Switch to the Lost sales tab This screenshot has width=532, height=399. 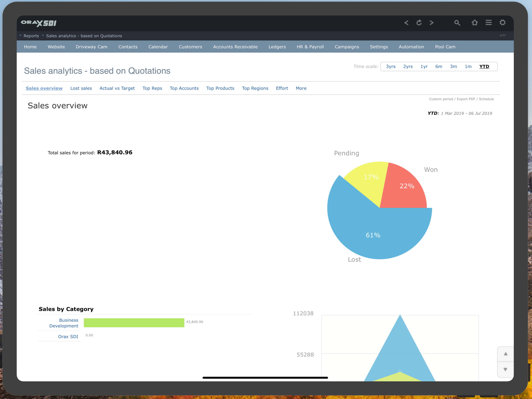pos(81,88)
